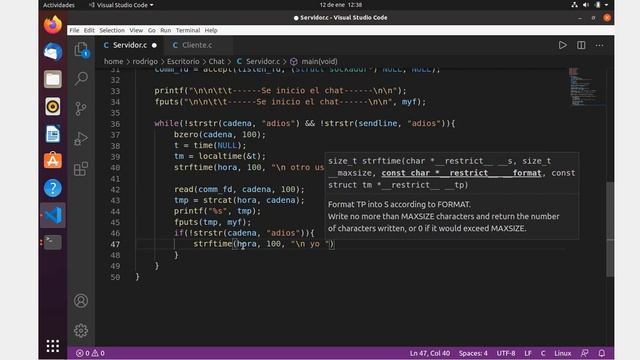
Task: Open the Run and Debug view
Action: (81, 139)
